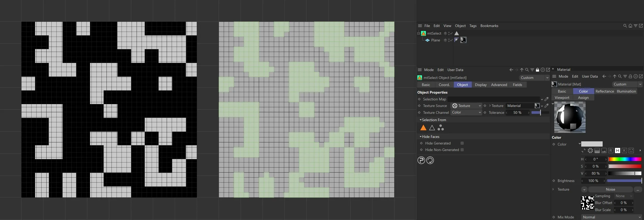Open the color spectrum mode icon
Image resolution: width=644 pixels, height=220 pixels.
coord(597,151)
